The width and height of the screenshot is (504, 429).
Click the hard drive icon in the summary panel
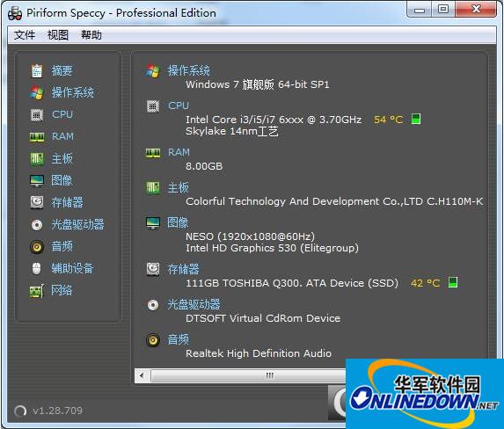tap(153, 269)
